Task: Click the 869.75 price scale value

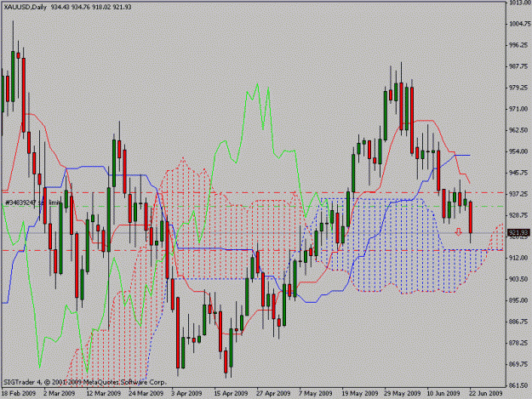Action: click(518, 364)
